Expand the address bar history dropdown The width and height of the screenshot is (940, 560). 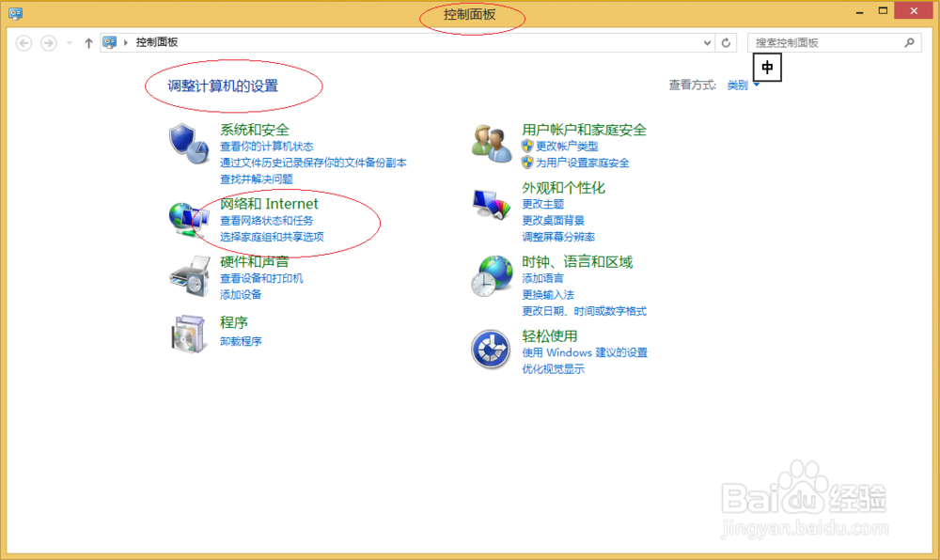708,42
